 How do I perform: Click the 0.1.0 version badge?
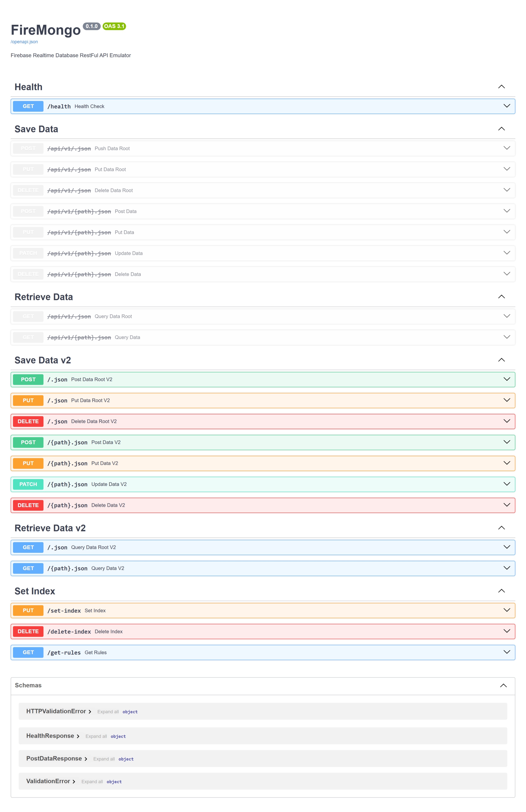coord(92,26)
